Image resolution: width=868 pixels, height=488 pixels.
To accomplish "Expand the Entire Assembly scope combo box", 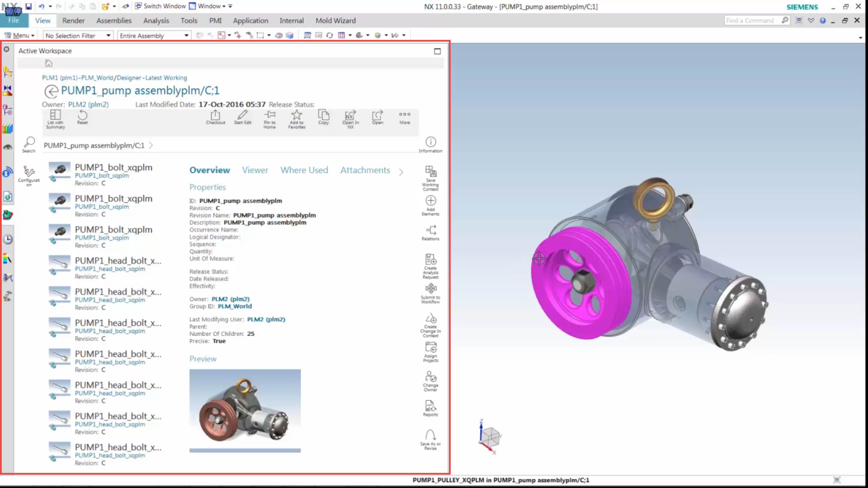I will pos(154,35).
